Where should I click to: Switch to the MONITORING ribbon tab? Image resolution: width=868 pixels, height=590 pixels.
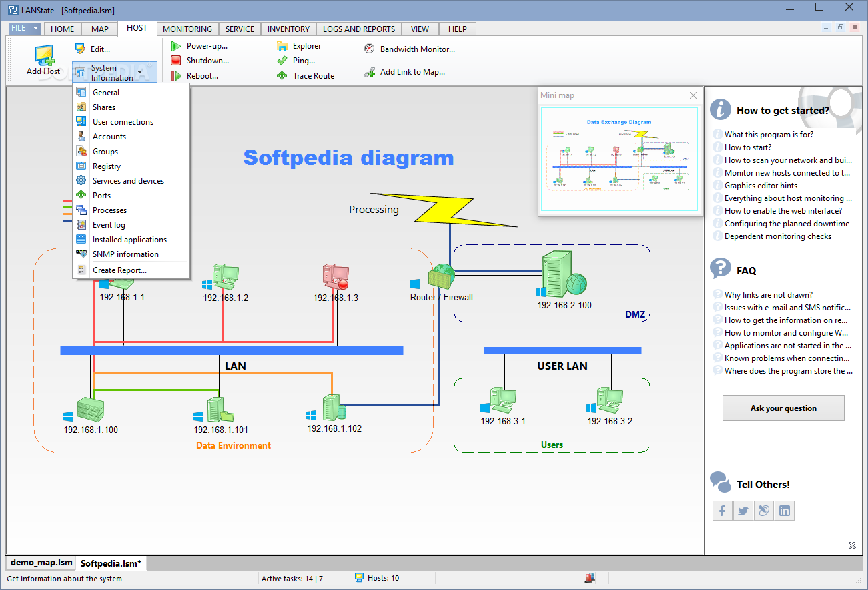pyautogui.click(x=187, y=29)
